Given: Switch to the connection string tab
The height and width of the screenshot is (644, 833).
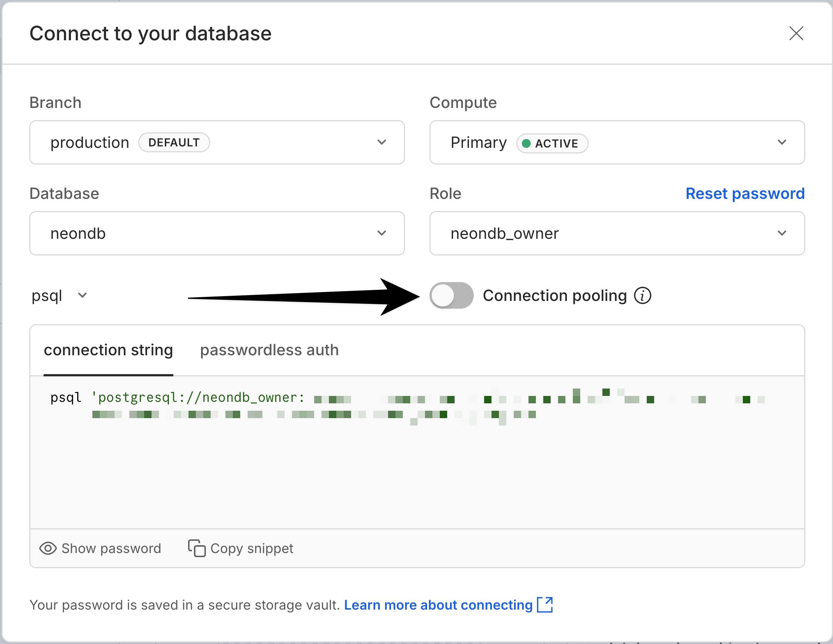Looking at the screenshot, I should (x=108, y=350).
